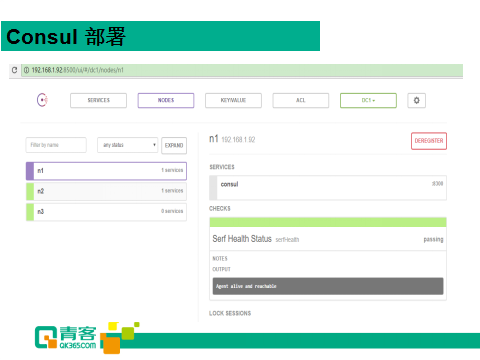Click the '0 services' label for n3
The image size is (480, 360).
[x=172, y=211]
